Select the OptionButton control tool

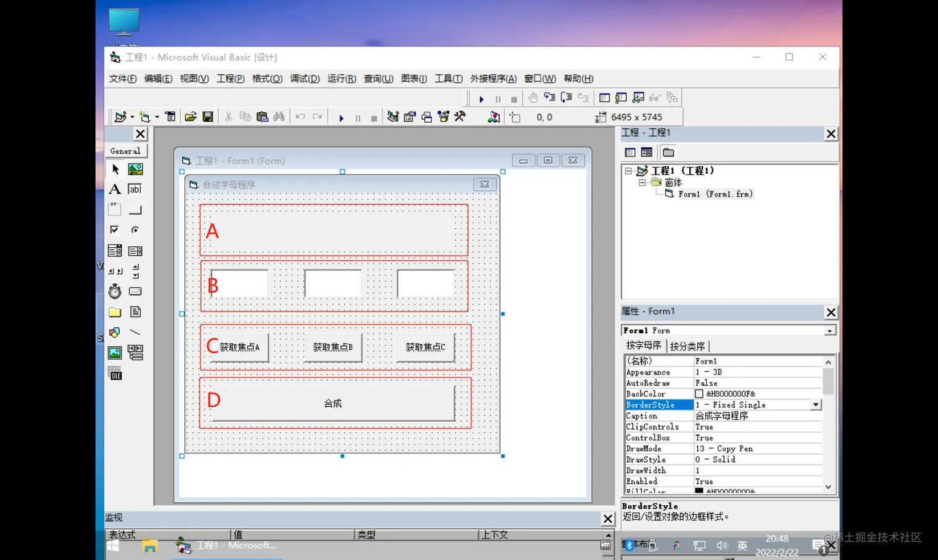(135, 230)
